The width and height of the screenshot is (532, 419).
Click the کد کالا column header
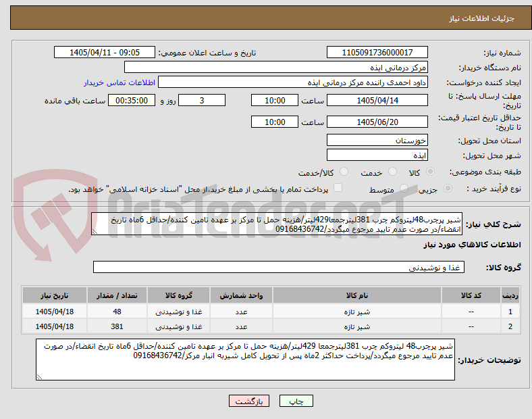point(471,295)
